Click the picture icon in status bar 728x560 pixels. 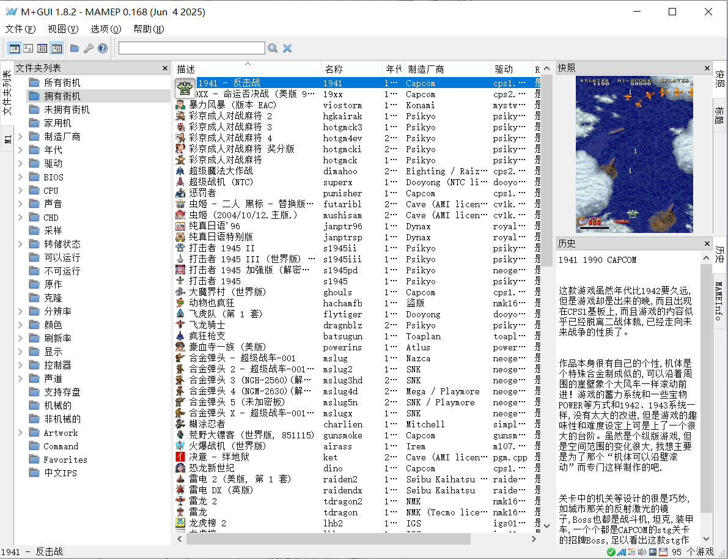(x=653, y=552)
